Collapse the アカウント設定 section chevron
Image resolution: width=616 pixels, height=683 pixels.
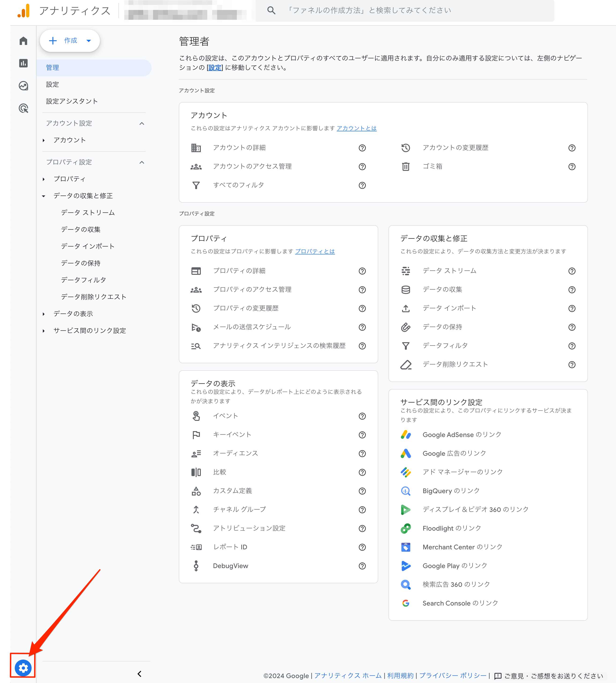tap(142, 124)
